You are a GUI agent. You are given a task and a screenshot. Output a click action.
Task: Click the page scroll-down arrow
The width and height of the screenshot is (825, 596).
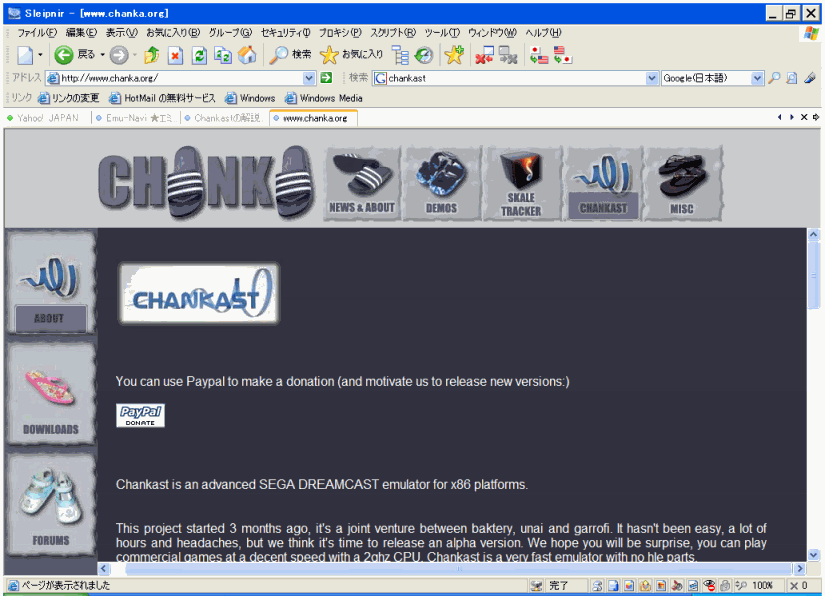(813, 554)
